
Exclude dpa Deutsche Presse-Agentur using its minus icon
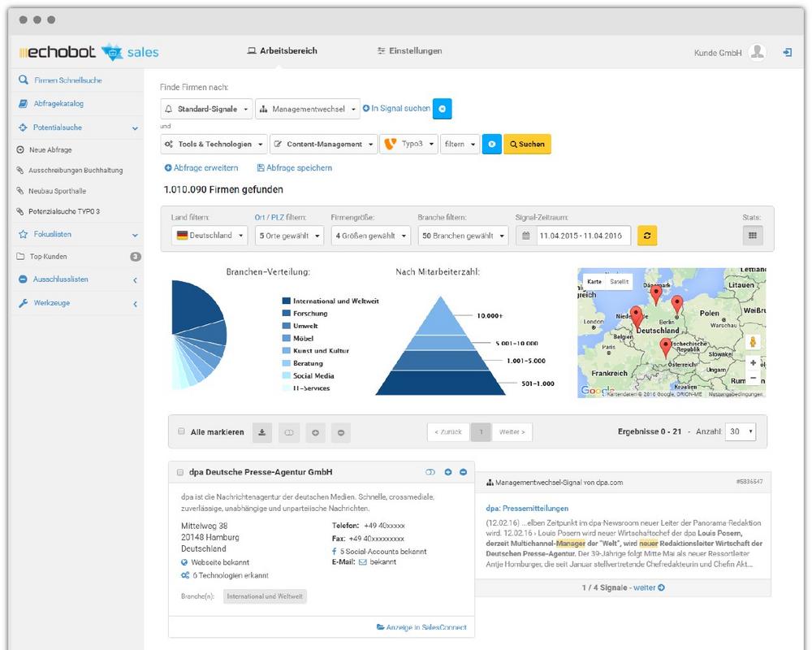(x=464, y=472)
